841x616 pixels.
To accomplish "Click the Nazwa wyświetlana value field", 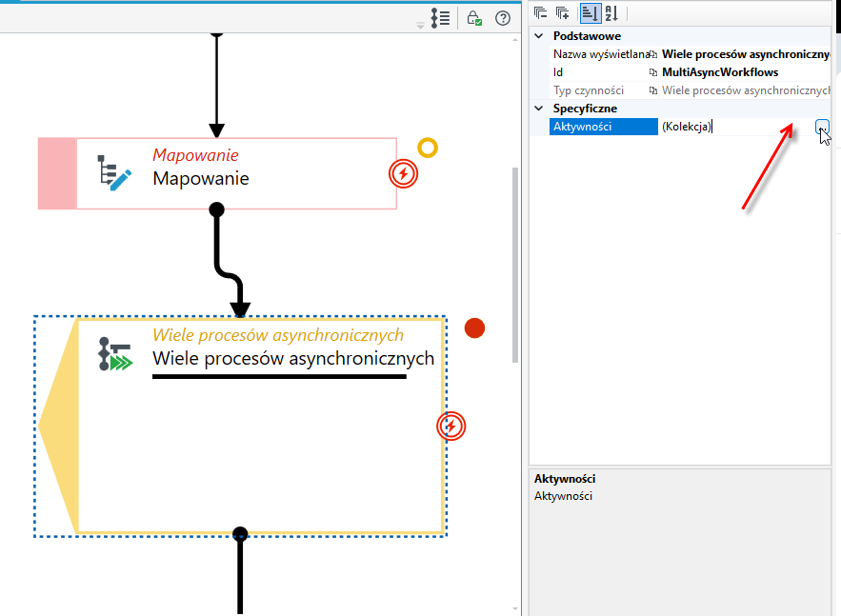I will click(x=745, y=54).
